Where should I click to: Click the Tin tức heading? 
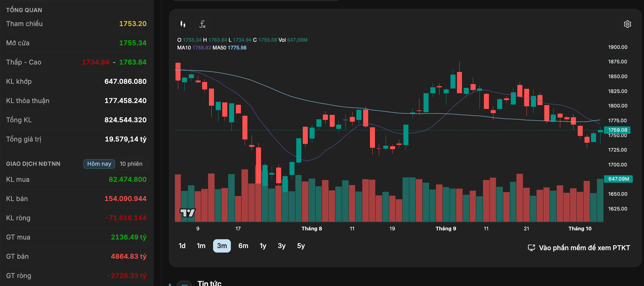(x=210, y=283)
